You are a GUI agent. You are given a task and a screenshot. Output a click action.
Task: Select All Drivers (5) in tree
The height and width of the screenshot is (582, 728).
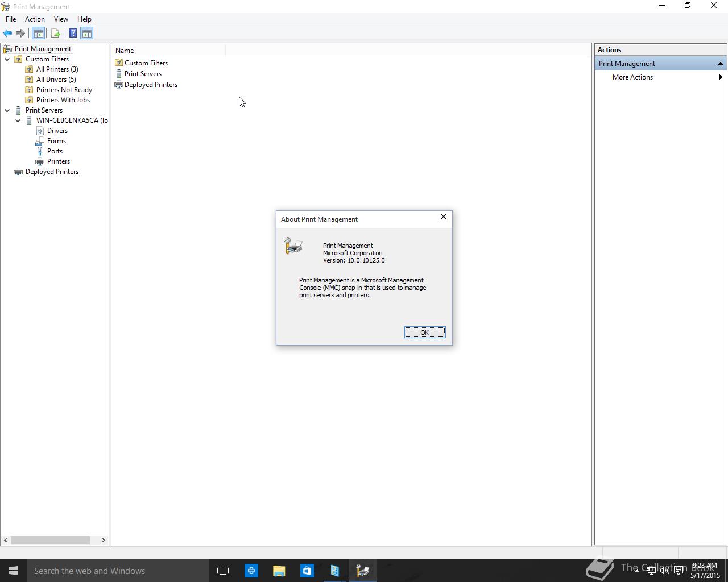click(56, 80)
